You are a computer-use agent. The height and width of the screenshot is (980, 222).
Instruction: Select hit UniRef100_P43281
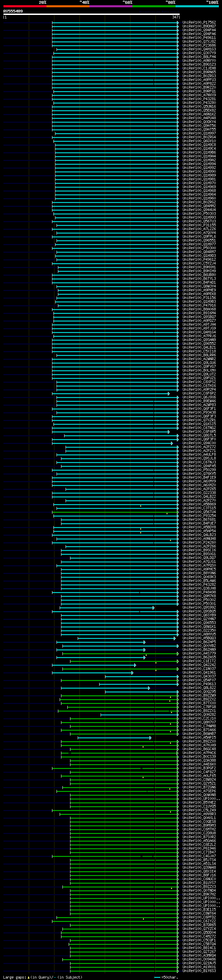(199, 99)
